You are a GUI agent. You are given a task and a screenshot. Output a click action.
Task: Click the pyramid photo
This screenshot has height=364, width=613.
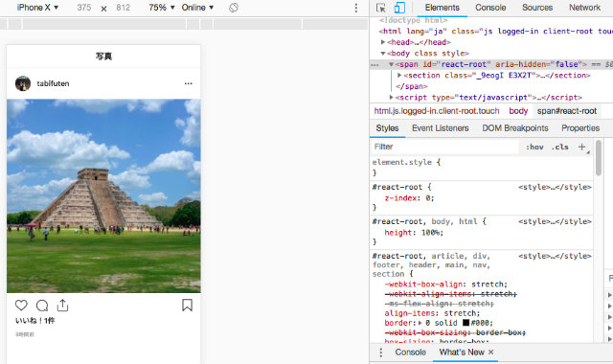pos(103,195)
